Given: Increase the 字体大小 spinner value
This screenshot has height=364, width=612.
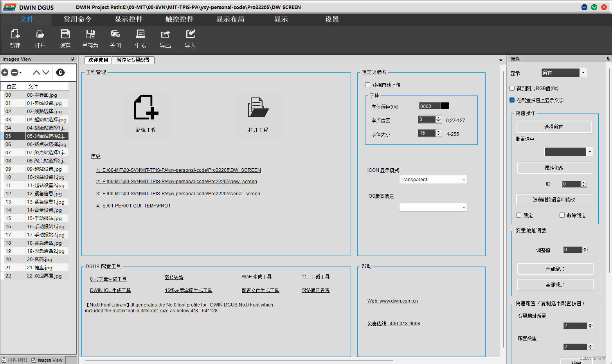Looking at the screenshot, I should click(x=439, y=131).
